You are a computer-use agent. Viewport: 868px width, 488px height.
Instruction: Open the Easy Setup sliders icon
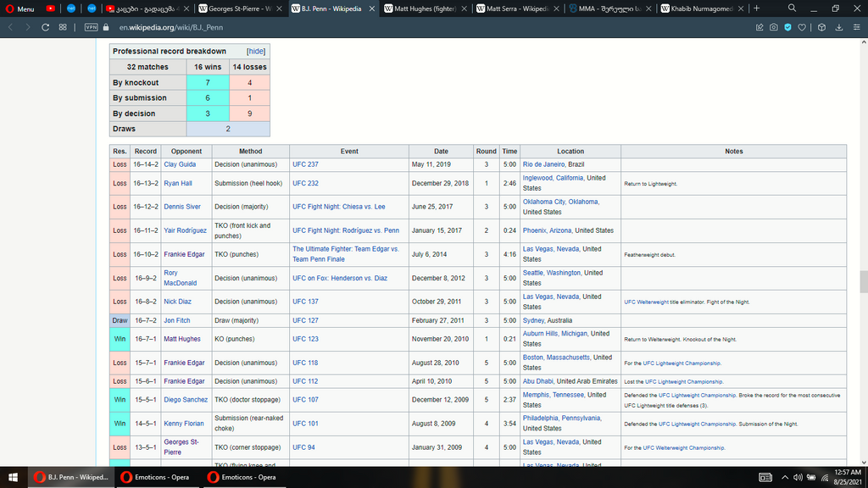[x=856, y=27]
